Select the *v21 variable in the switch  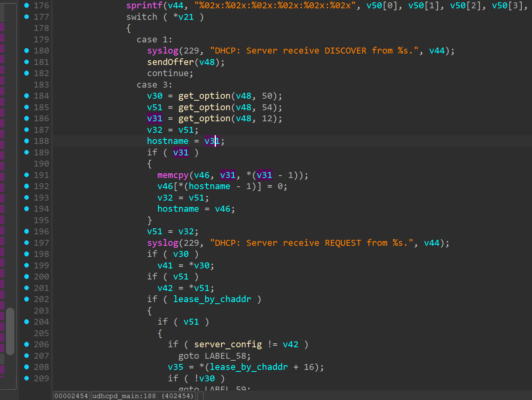pos(183,17)
